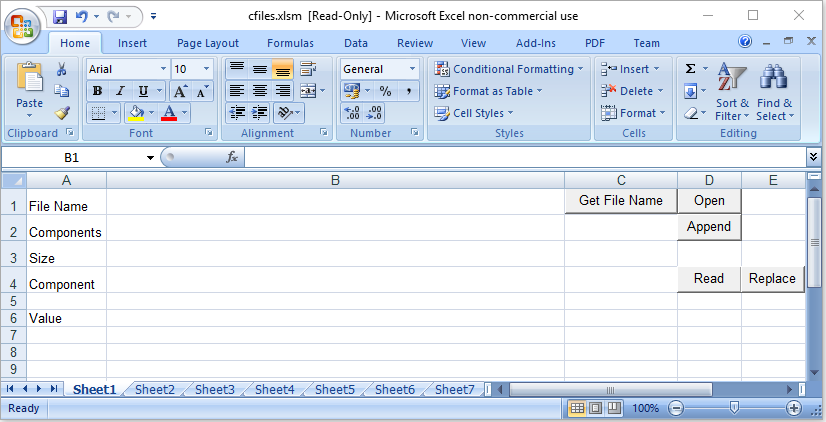Click the Percent Style icon

(385, 91)
